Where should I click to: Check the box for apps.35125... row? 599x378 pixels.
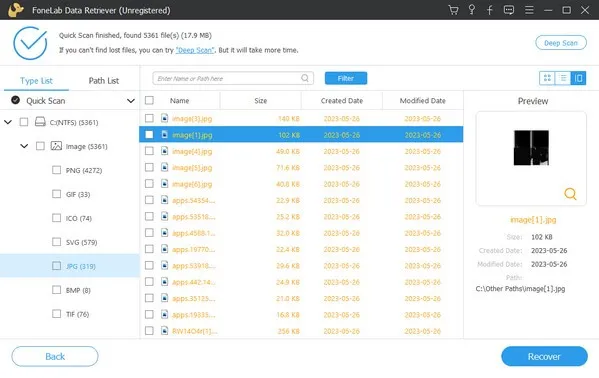(x=149, y=298)
